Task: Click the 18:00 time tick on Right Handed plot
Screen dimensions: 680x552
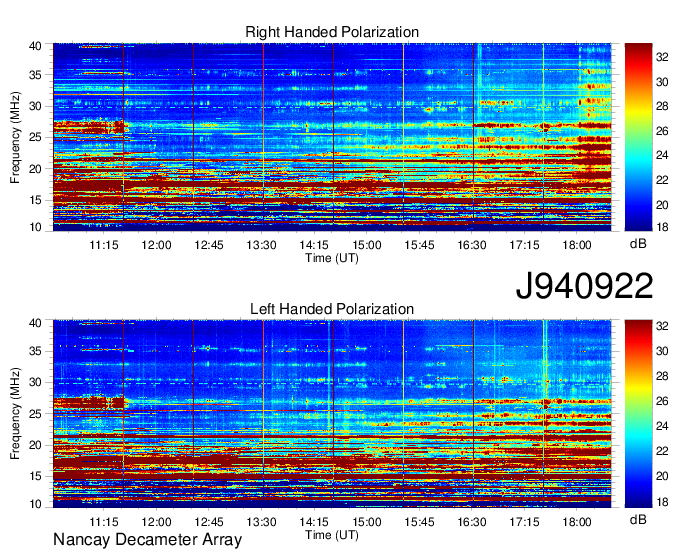Action: (577, 245)
